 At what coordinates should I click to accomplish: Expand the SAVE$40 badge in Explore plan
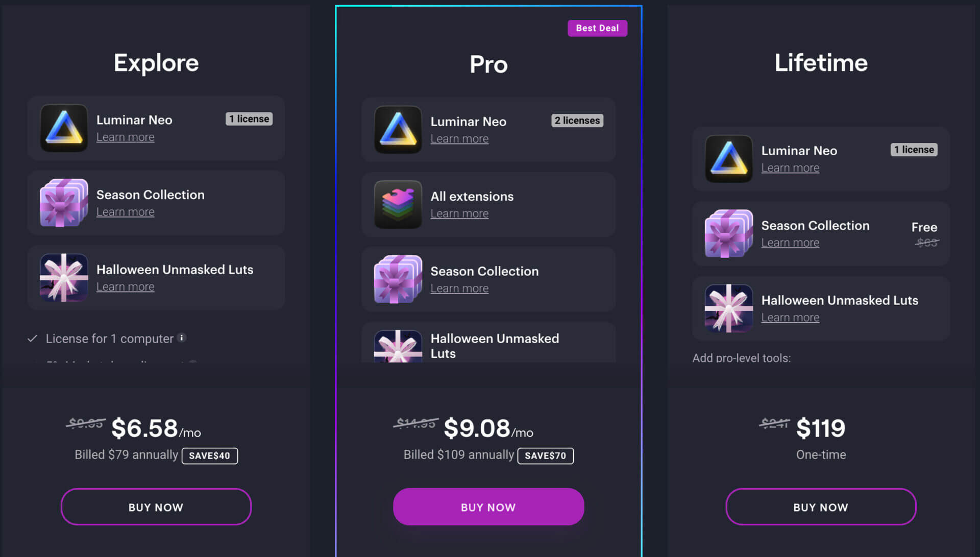(209, 455)
